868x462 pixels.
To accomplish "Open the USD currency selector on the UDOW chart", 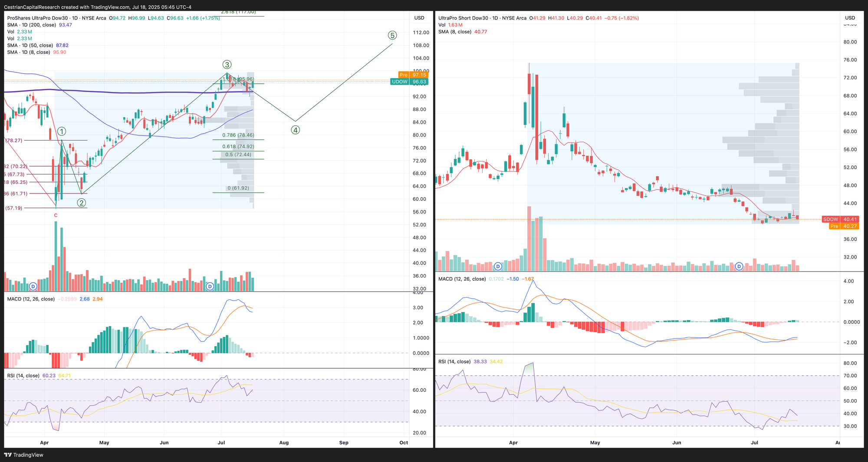I will coord(419,18).
